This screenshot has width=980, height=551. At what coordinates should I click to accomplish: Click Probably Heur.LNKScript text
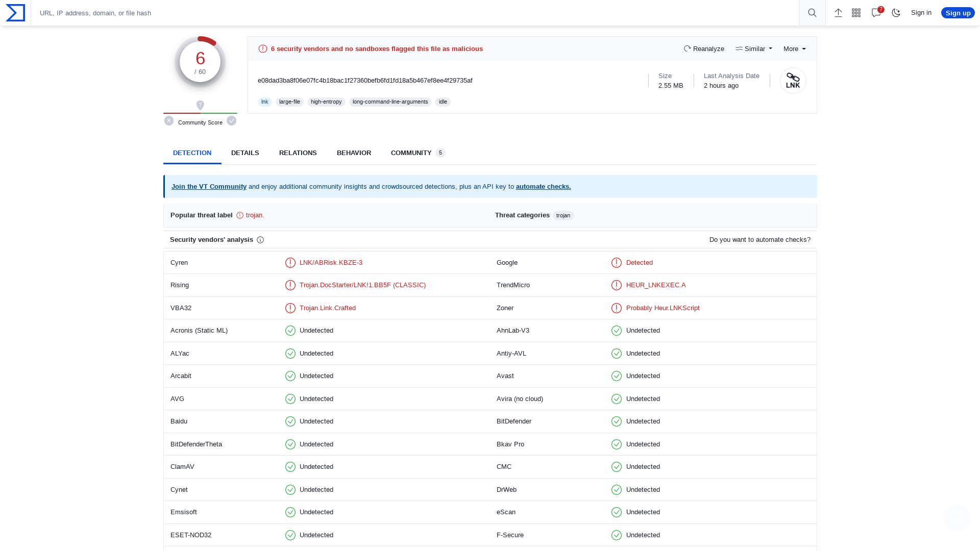663,308
